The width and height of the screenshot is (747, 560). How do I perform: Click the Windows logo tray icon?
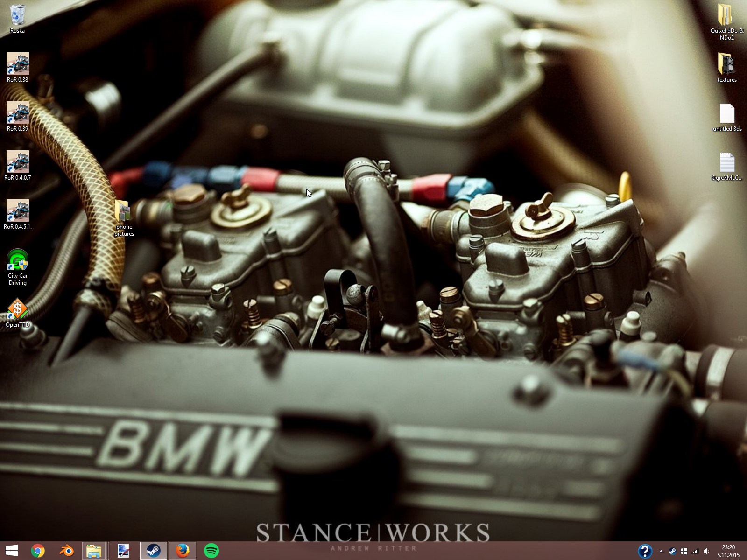click(x=684, y=551)
